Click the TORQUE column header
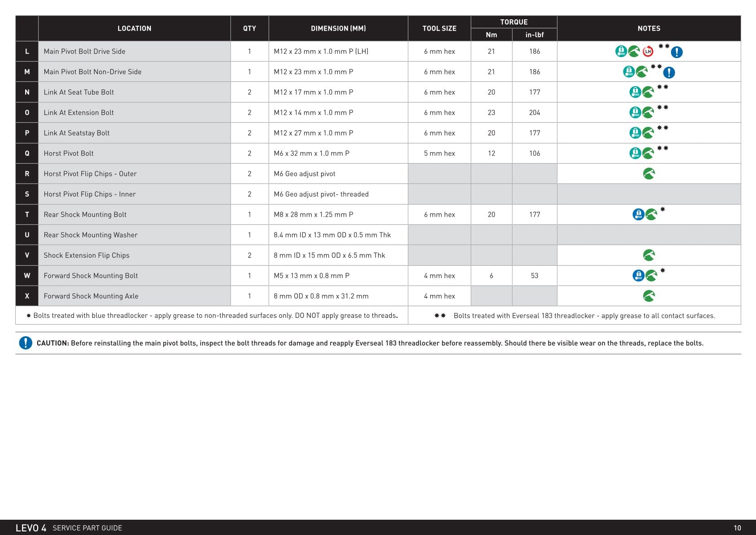Viewport: 756px width, 535px height. tap(514, 22)
